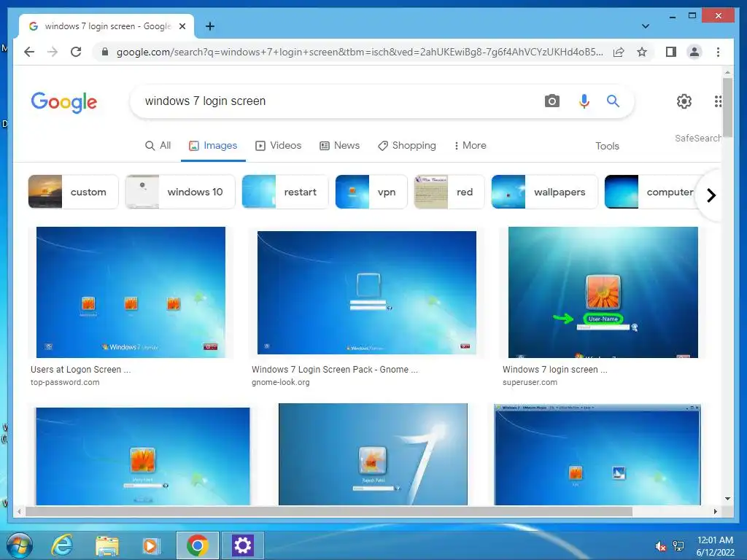Select the windows 7 login screen browser tab

[x=107, y=26]
